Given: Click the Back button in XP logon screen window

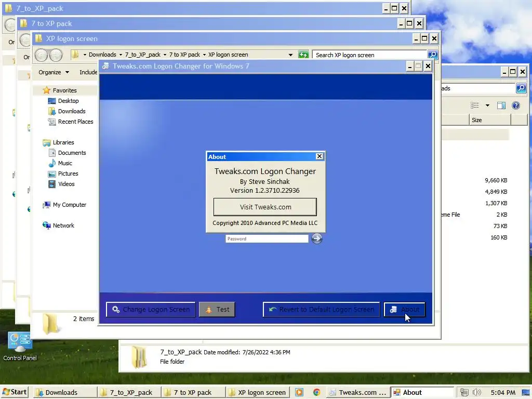Looking at the screenshot, I should point(41,55).
